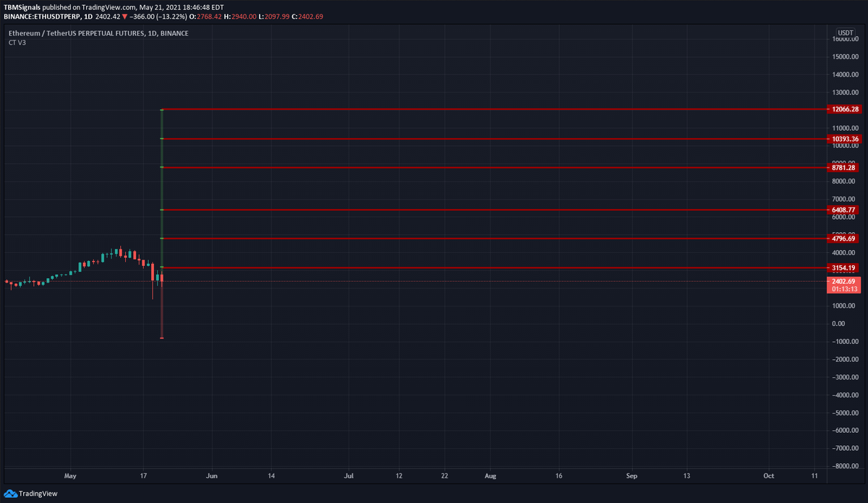Click the 10393.36 price level label
This screenshot has width=868, height=503.
click(x=845, y=139)
